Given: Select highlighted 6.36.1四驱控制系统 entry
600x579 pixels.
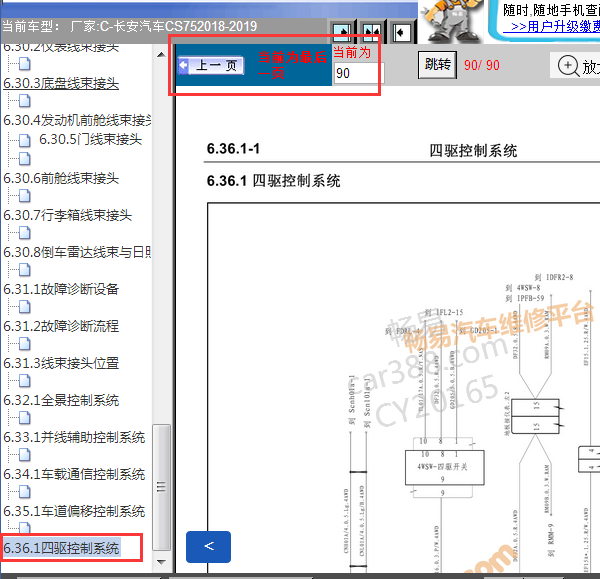Looking at the screenshot, I should [62, 548].
